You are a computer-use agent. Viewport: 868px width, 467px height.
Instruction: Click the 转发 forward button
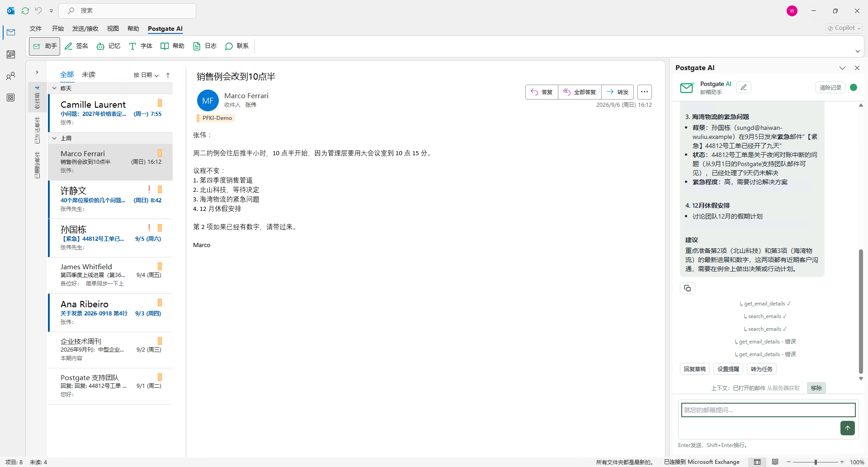618,92
